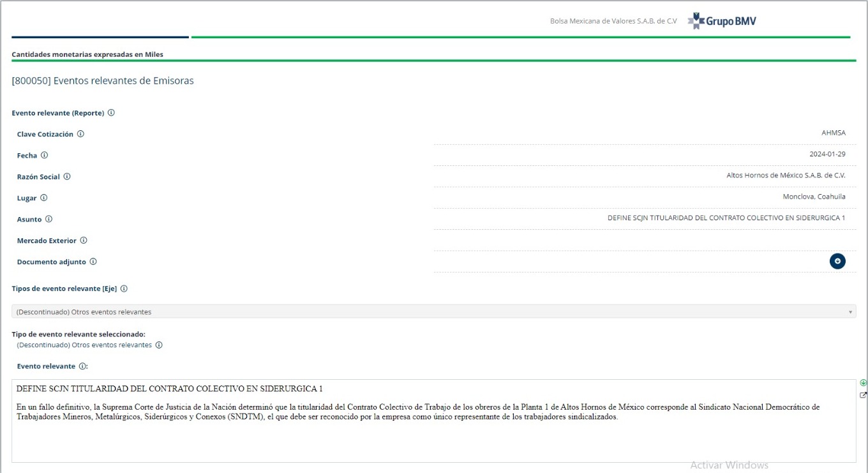Click green download icon beside text box
868x473 pixels.
point(864,383)
